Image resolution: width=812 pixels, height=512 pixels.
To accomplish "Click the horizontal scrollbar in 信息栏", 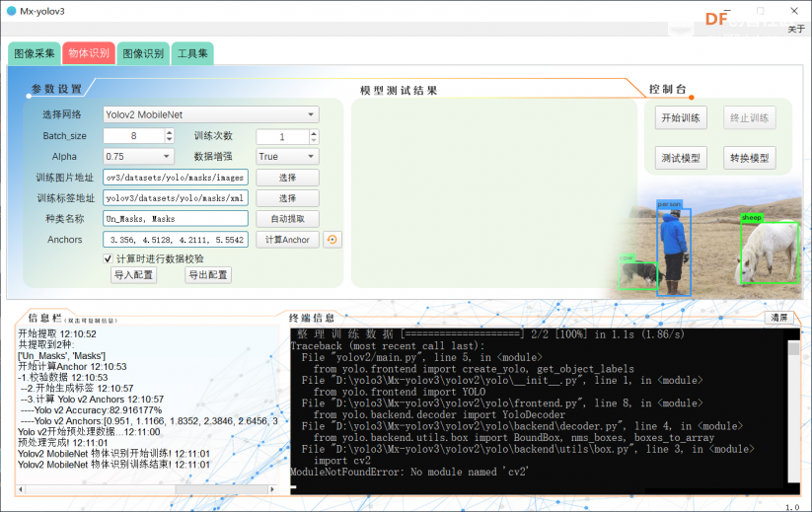I will (x=147, y=489).
